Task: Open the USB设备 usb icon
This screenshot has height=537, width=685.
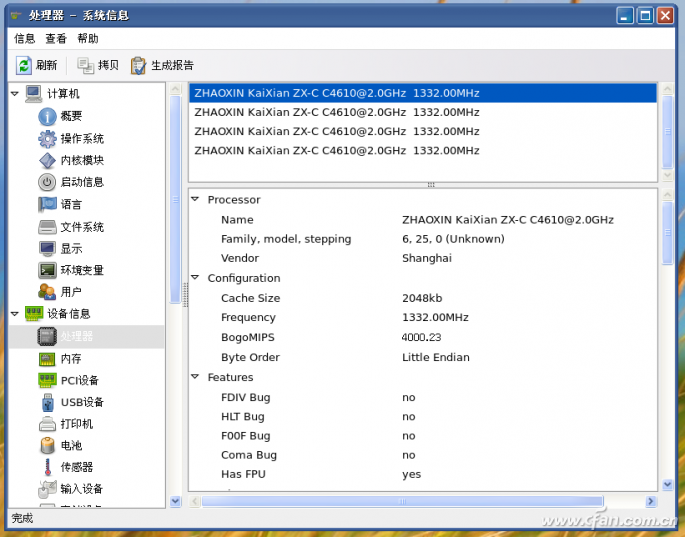Action: click(47, 402)
